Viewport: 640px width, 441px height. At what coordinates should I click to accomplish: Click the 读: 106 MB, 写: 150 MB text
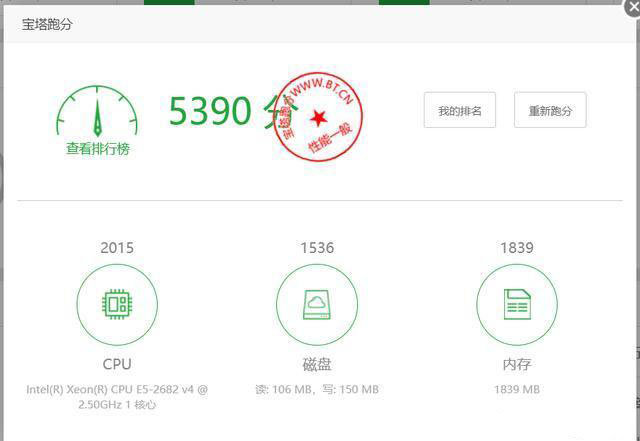point(317,390)
